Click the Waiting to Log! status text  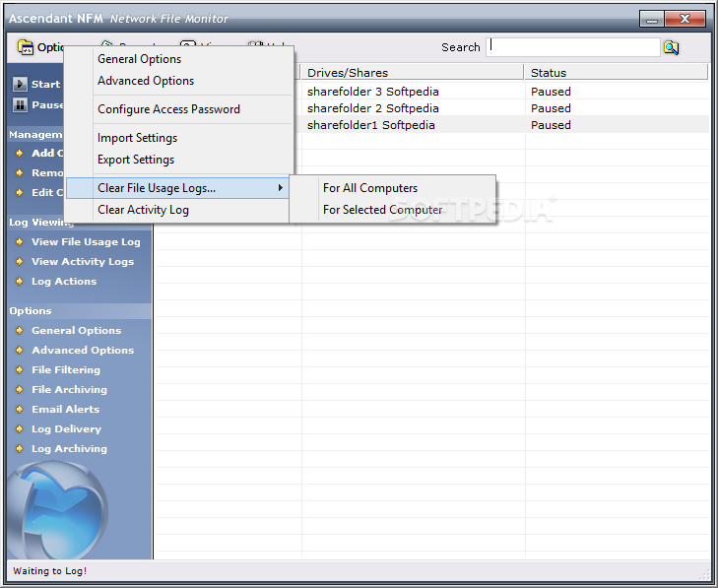[x=50, y=571]
